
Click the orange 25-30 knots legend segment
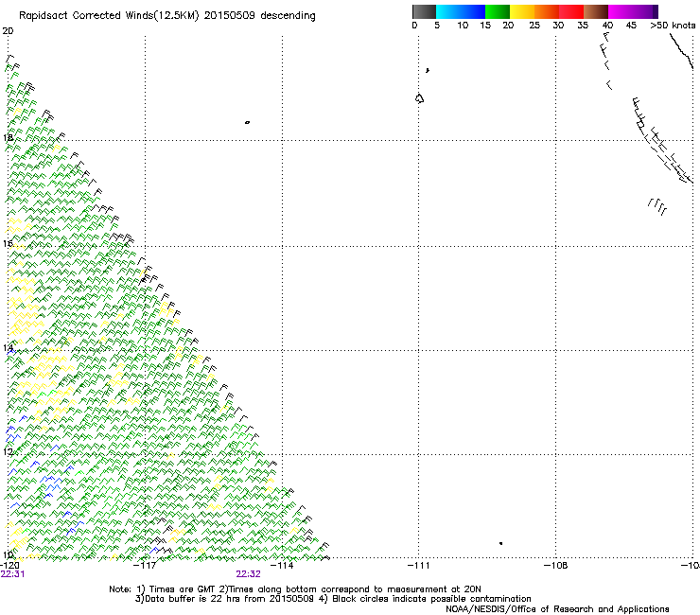tap(547, 11)
